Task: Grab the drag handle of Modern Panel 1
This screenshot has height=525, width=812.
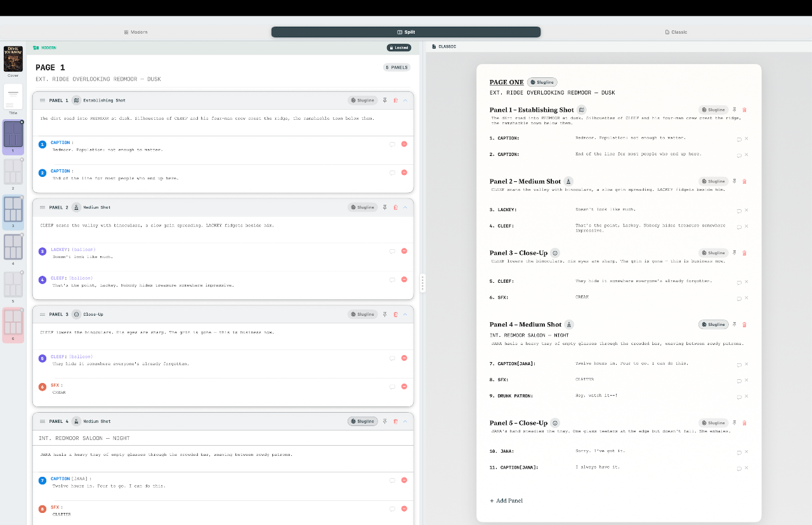Action: click(43, 100)
